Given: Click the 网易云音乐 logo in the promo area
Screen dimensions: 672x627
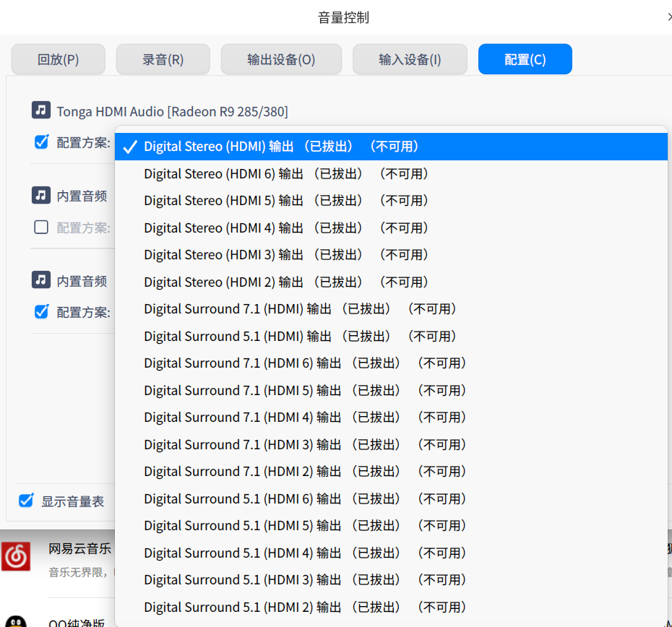Looking at the screenshot, I should tap(16, 556).
